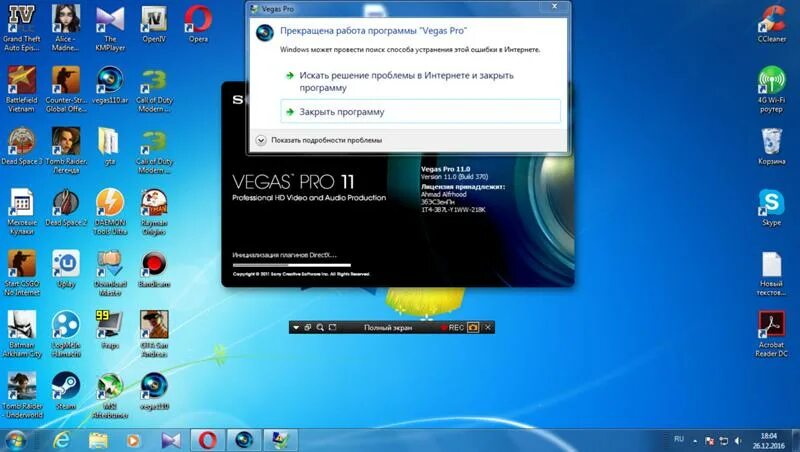Open Grand Theft Auto Episodes desktop shortcut
This screenshot has height=452, width=800.
pos(21,28)
